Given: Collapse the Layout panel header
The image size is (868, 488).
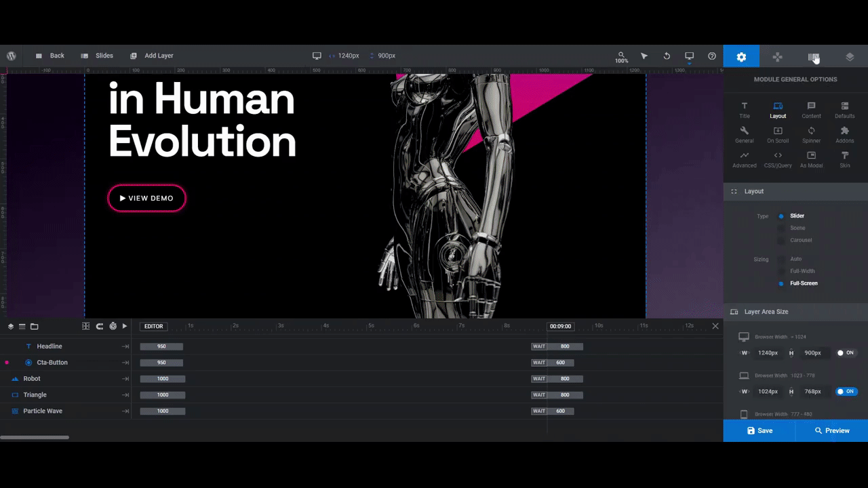Looking at the screenshot, I should click(795, 191).
